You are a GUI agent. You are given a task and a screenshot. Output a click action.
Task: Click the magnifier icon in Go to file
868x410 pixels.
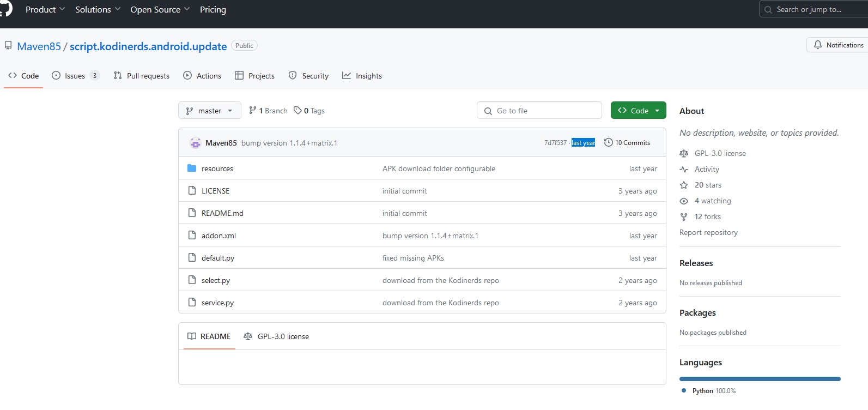point(488,111)
